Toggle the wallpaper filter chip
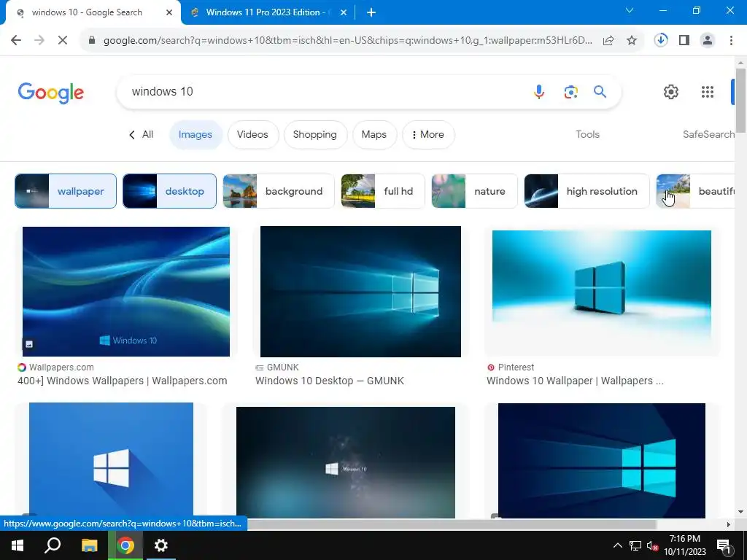Image resolution: width=747 pixels, height=560 pixels. 65,191
